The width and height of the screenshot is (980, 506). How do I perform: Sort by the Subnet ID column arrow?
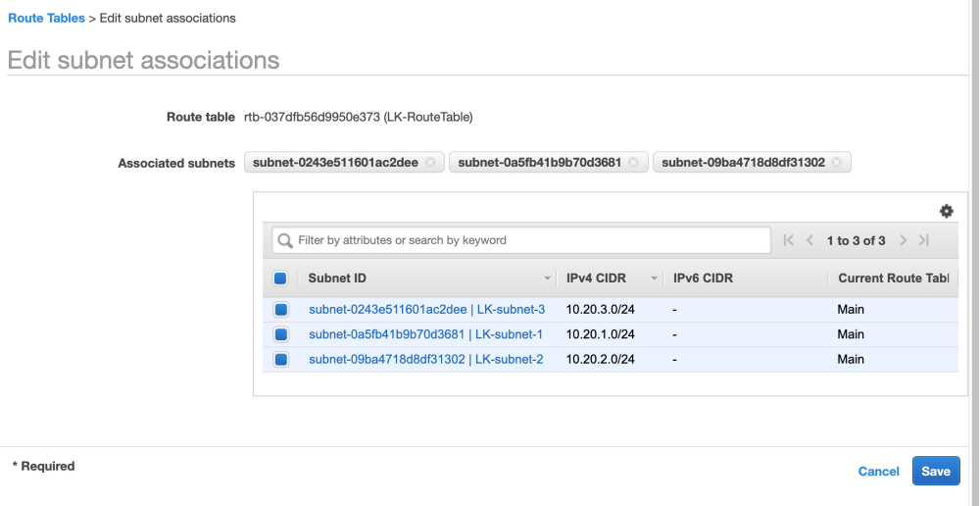[548, 278]
